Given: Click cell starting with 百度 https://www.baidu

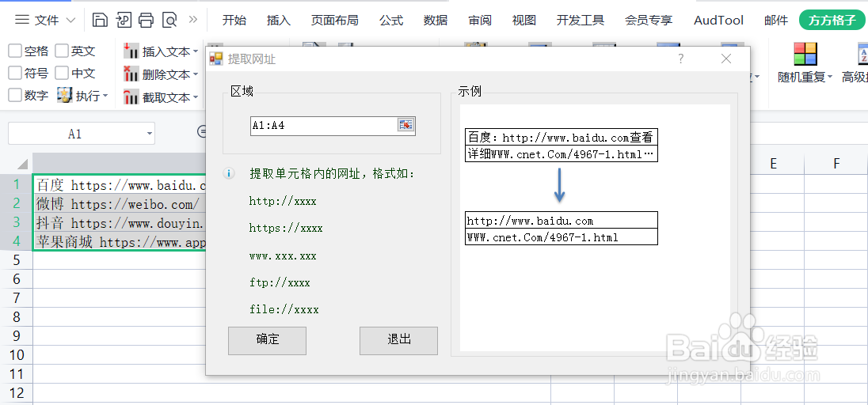Looking at the screenshot, I should [x=119, y=184].
